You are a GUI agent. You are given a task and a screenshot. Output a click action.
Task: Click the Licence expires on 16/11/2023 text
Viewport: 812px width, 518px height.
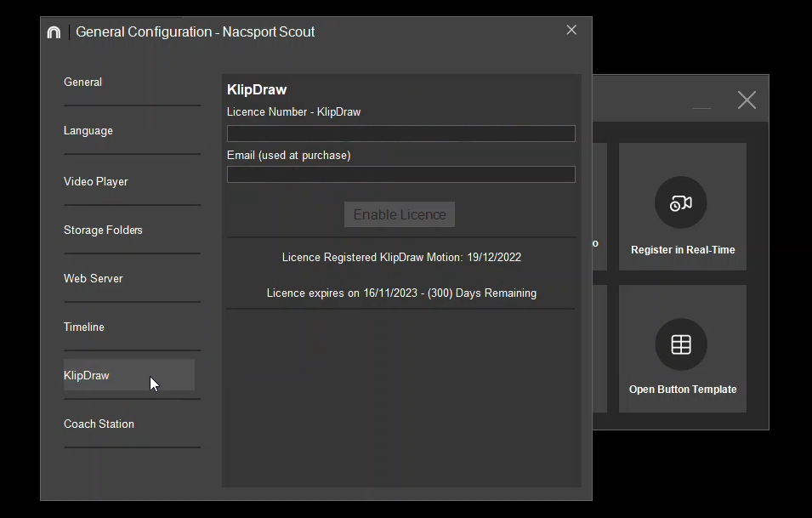tap(401, 293)
